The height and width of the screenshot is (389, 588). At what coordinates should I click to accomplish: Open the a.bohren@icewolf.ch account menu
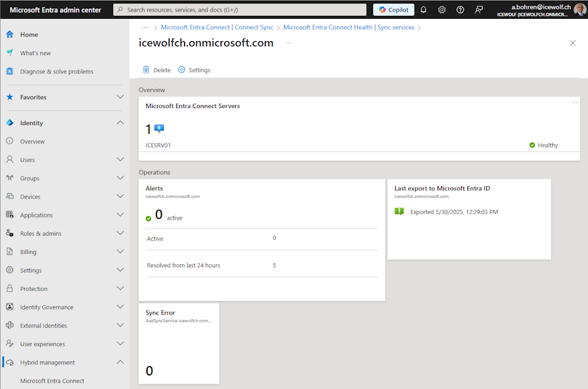tap(541, 10)
